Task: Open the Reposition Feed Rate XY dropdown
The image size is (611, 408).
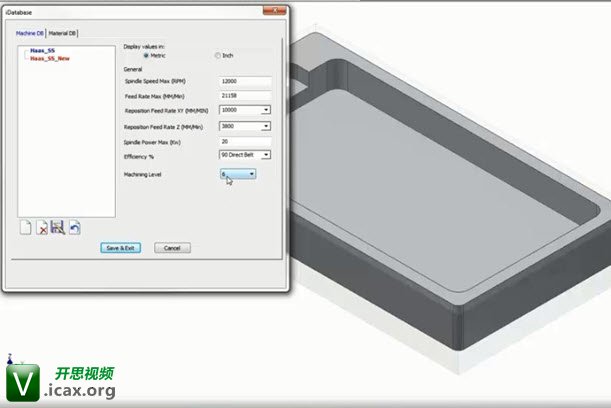Action: (x=266, y=110)
